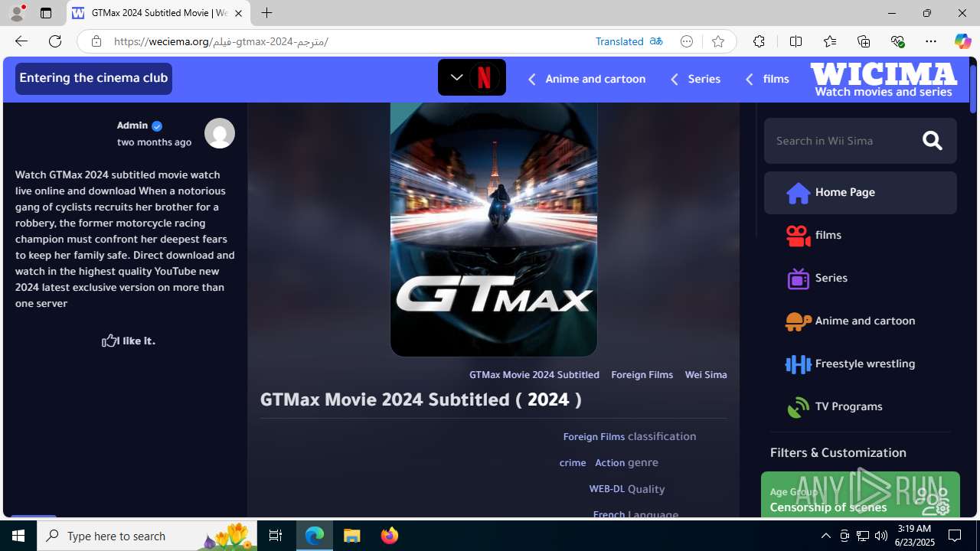The image size is (980, 551).
Task: Open the WEB-DL quality link
Action: [607, 489]
